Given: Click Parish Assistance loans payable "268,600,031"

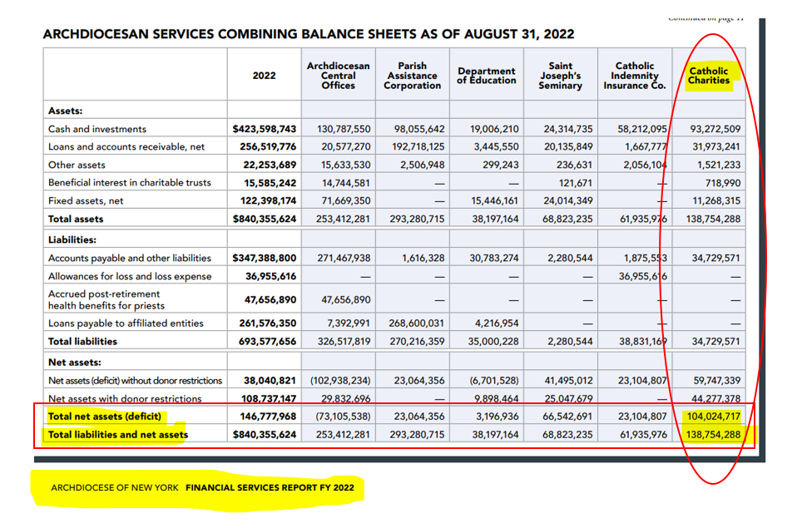Looking at the screenshot, I should pyautogui.click(x=416, y=323).
